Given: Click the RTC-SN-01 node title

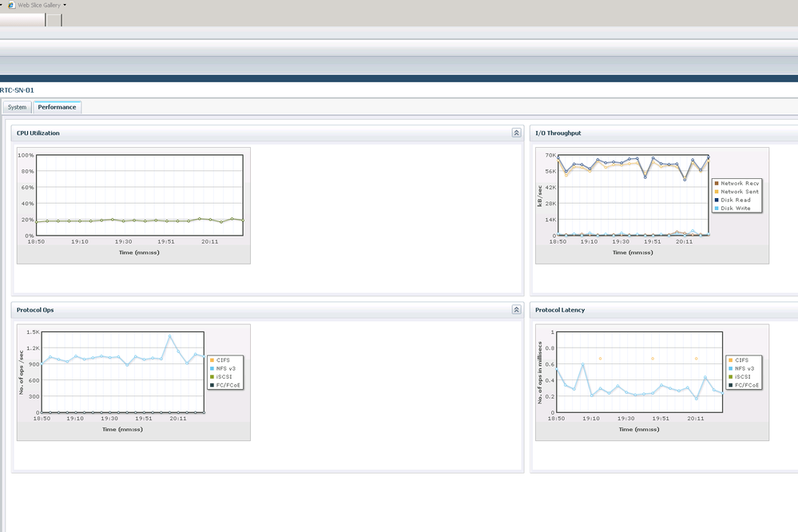Looking at the screenshot, I should [x=18, y=90].
